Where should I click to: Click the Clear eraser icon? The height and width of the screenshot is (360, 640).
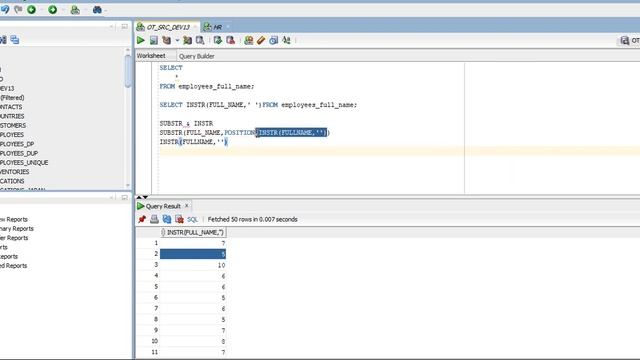click(261, 40)
